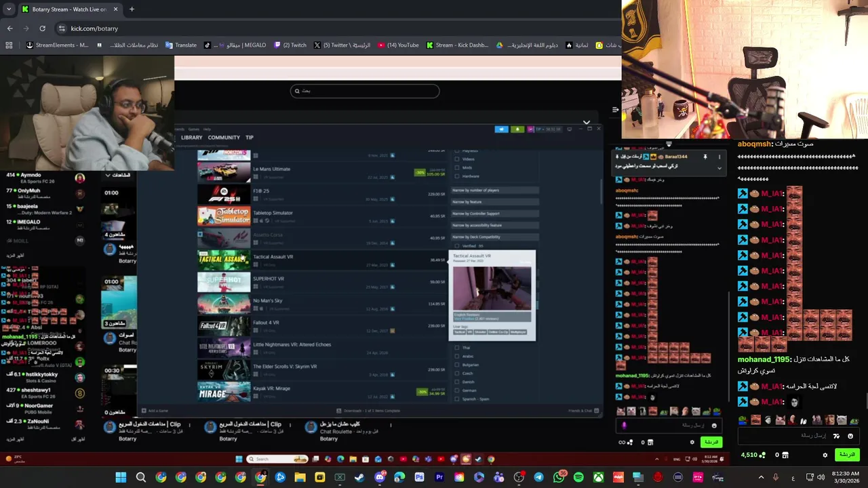Tick the Bulgarian language checkbox
Screen dimensions: 868x488
coord(457,365)
